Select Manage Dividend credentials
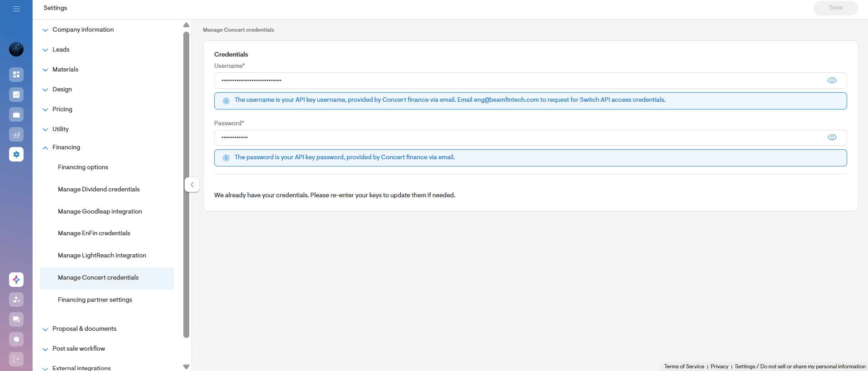Image resolution: width=868 pixels, height=371 pixels. point(99,190)
